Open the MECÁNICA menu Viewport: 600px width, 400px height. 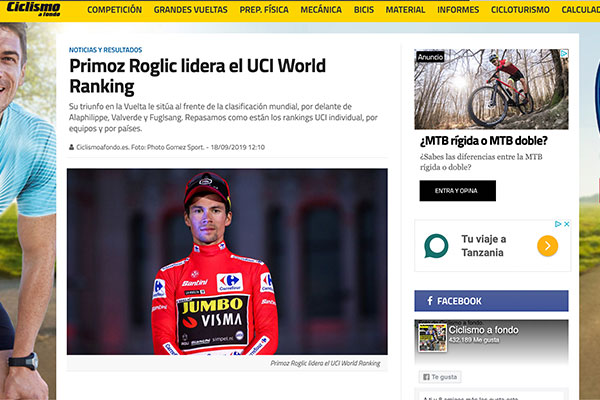tap(321, 10)
